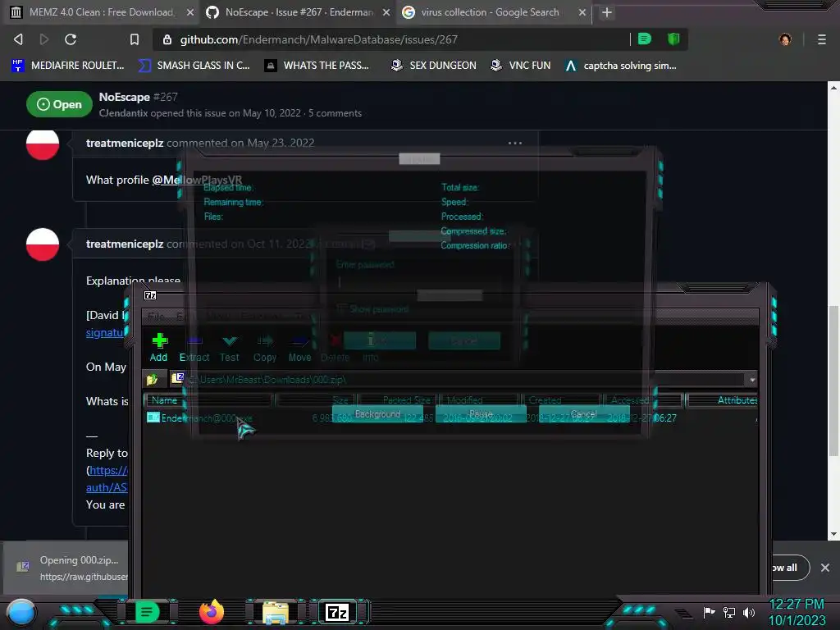Screen dimensions: 840x630
Task: Select the Copy tool in 7-Zip toolbar
Action: coord(265,348)
